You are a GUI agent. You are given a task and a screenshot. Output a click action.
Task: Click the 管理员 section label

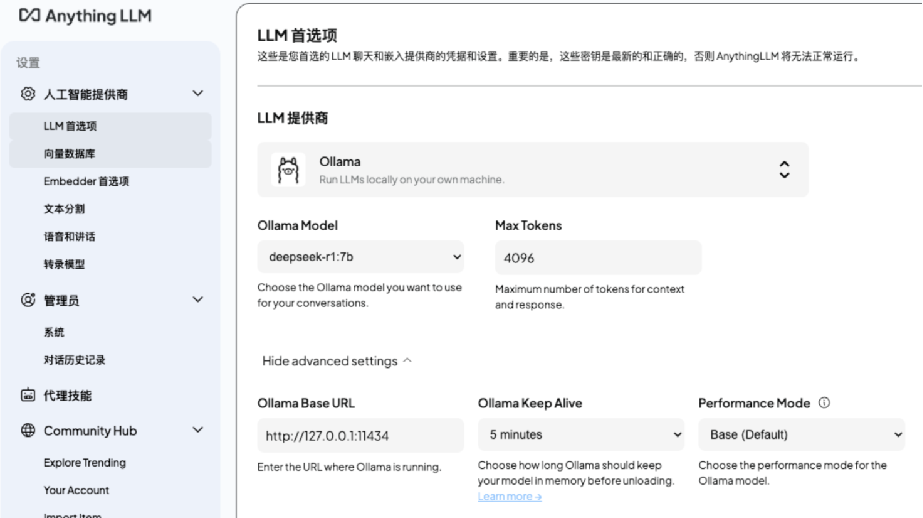61,300
